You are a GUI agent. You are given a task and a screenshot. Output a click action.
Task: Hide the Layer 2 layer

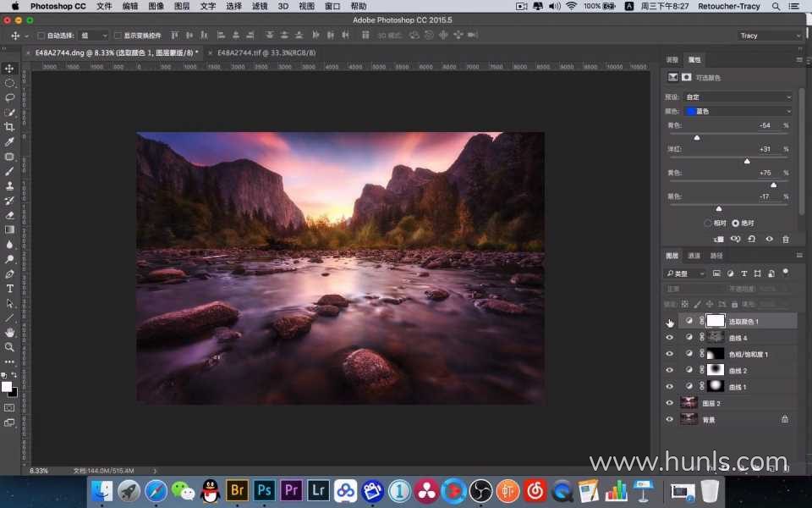[x=670, y=403]
